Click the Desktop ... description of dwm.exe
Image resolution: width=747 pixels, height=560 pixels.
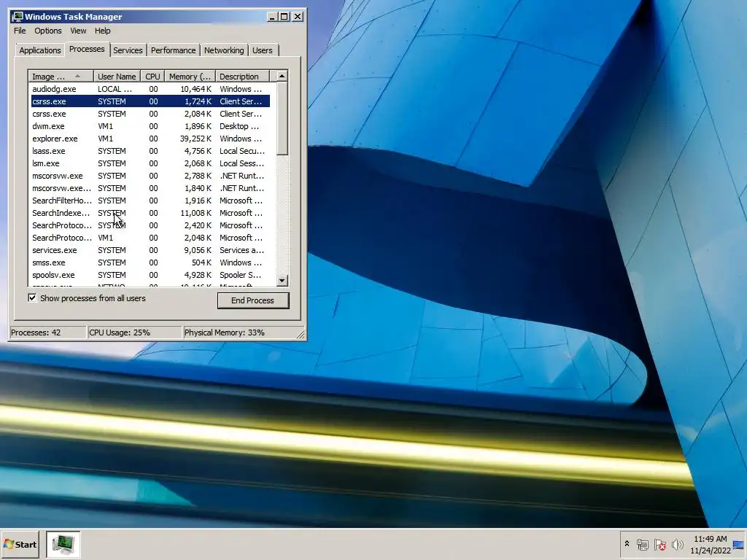coord(239,126)
